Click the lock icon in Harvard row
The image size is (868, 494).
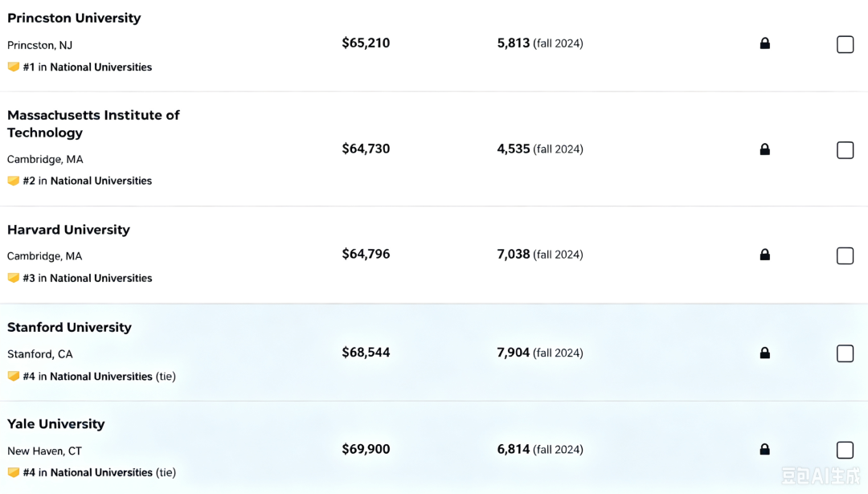(x=764, y=255)
